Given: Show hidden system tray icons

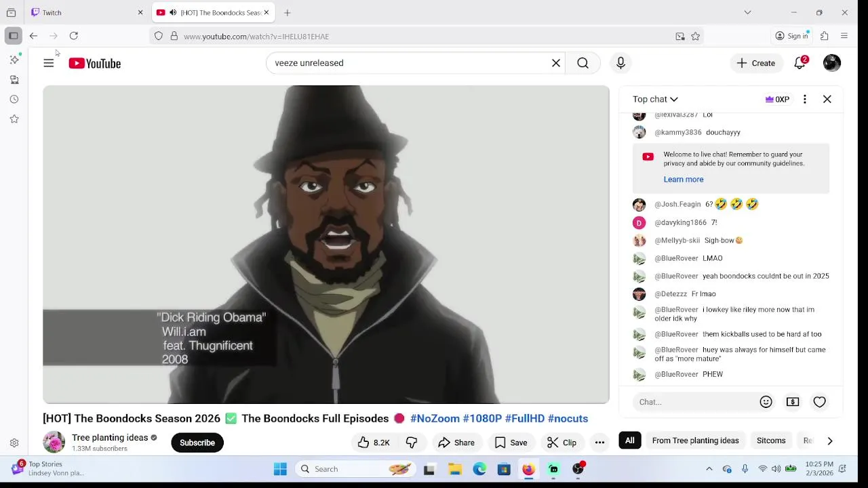Looking at the screenshot, I should (709, 469).
